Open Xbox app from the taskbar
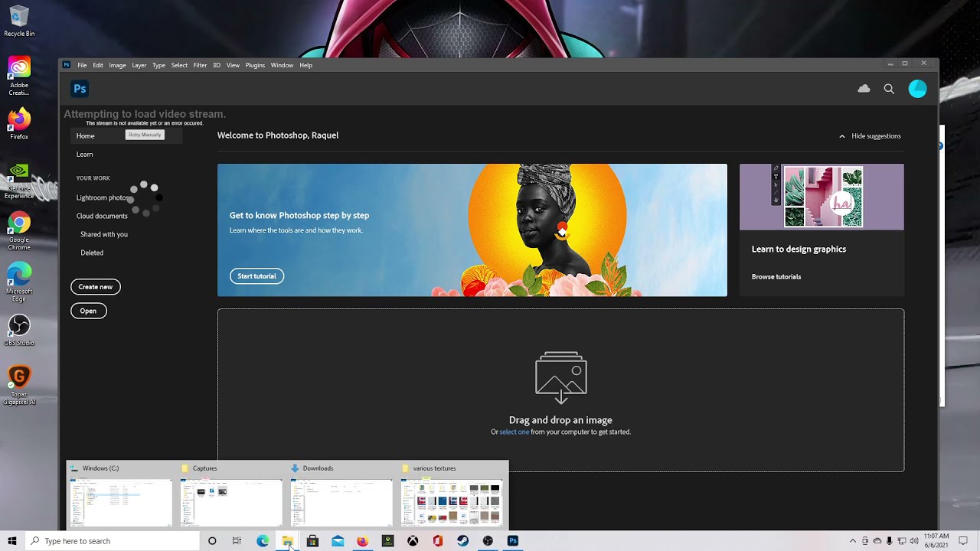The width and height of the screenshot is (980, 551). pos(413,541)
